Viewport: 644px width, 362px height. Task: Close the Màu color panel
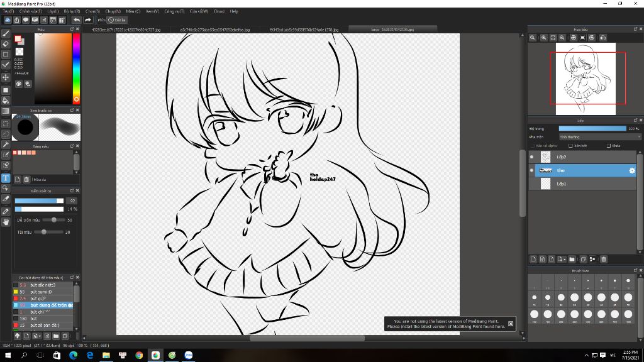pos(77,29)
